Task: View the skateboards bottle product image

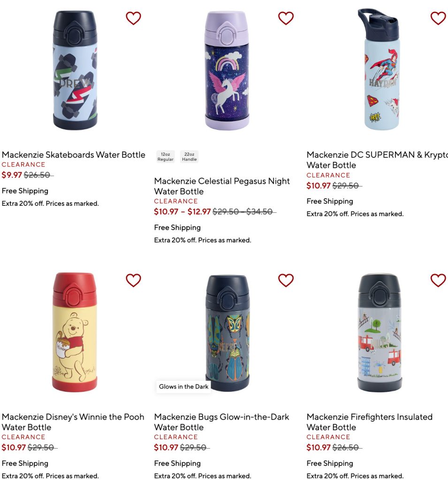Action: (75, 70)
